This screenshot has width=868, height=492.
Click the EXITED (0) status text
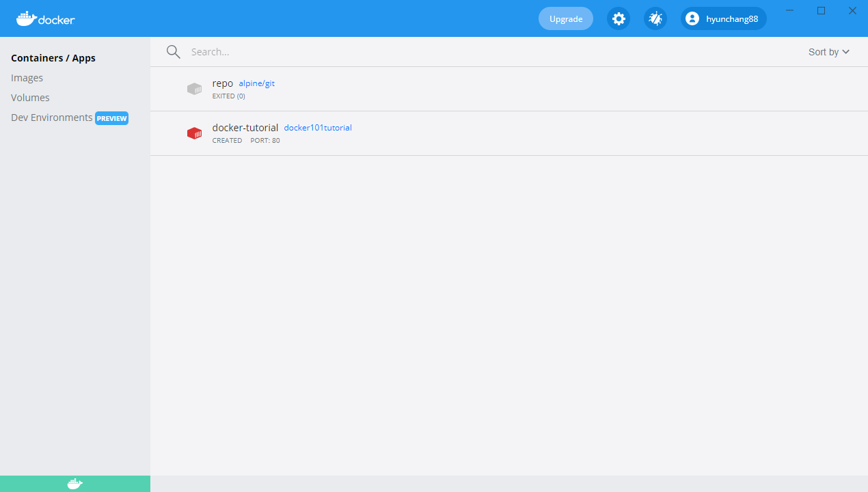229,96
